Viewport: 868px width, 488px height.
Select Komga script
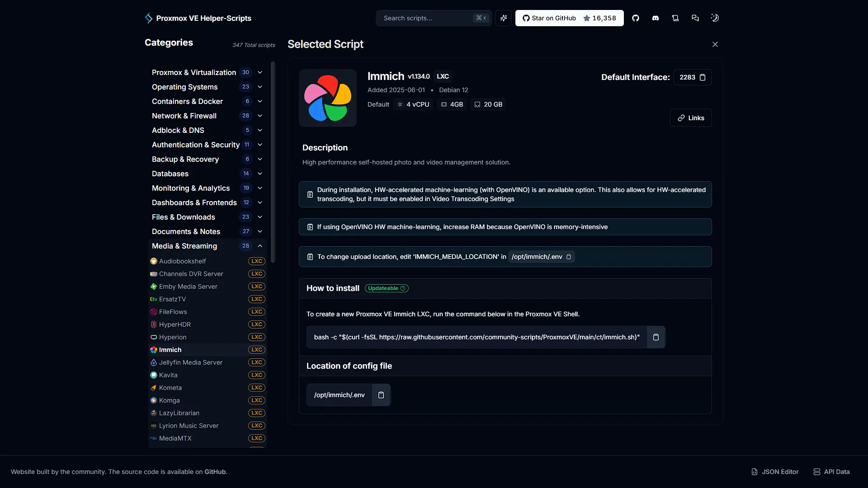208,400
